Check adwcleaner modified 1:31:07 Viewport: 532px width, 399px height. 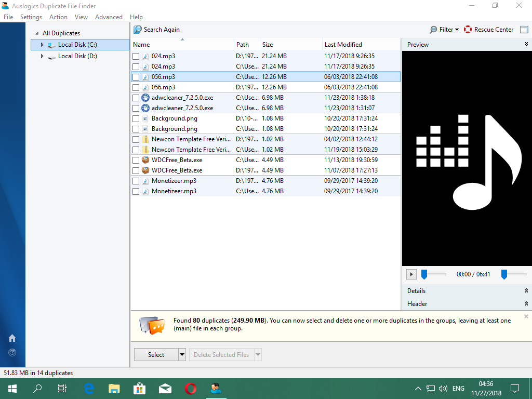coord(136,108)
